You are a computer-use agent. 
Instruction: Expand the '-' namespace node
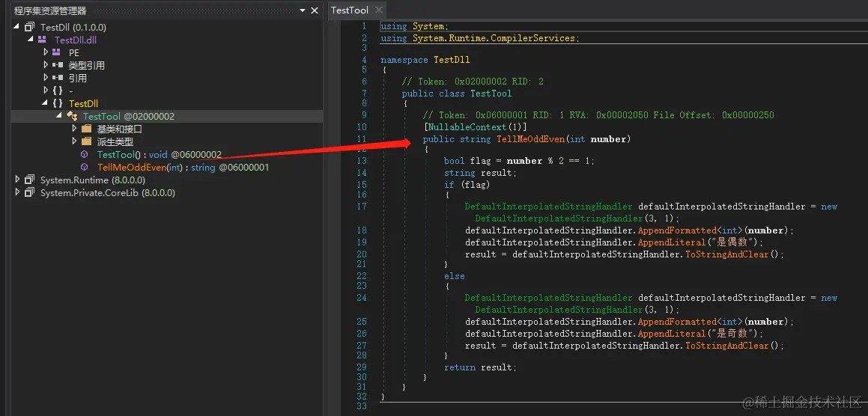tap(46, 91)
